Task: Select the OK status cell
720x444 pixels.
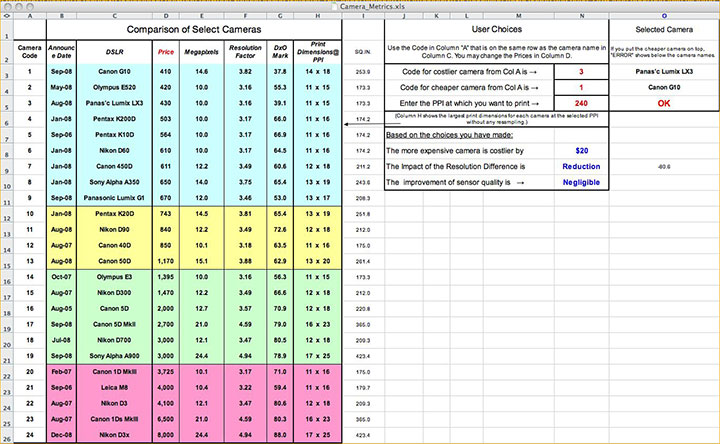Action: click(664, 103)
